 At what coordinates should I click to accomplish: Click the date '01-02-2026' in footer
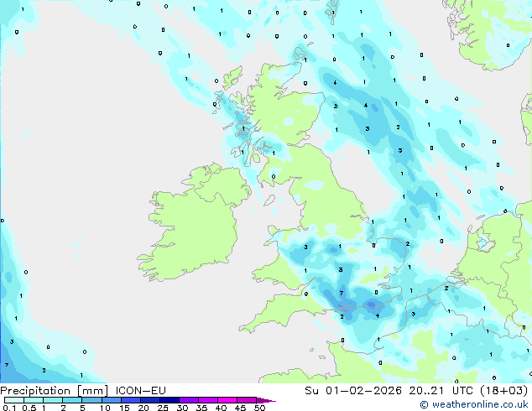point(363,391)
